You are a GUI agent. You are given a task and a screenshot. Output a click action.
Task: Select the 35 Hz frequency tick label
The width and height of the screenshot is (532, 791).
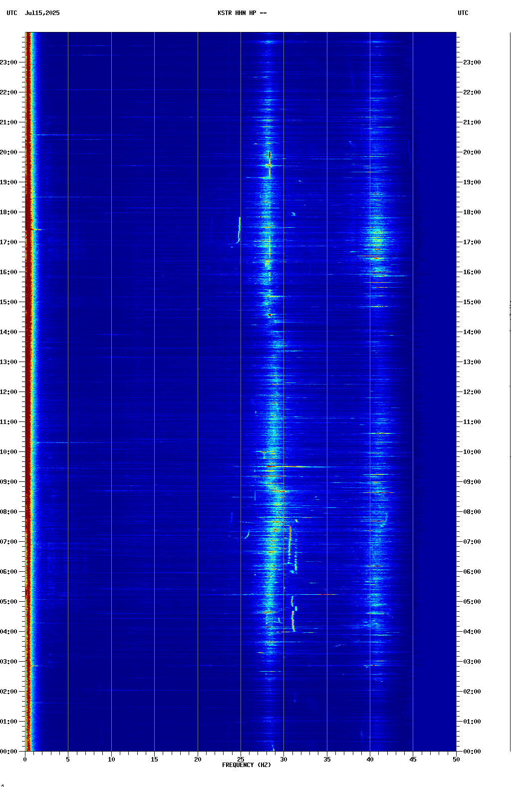coord(327,760)
